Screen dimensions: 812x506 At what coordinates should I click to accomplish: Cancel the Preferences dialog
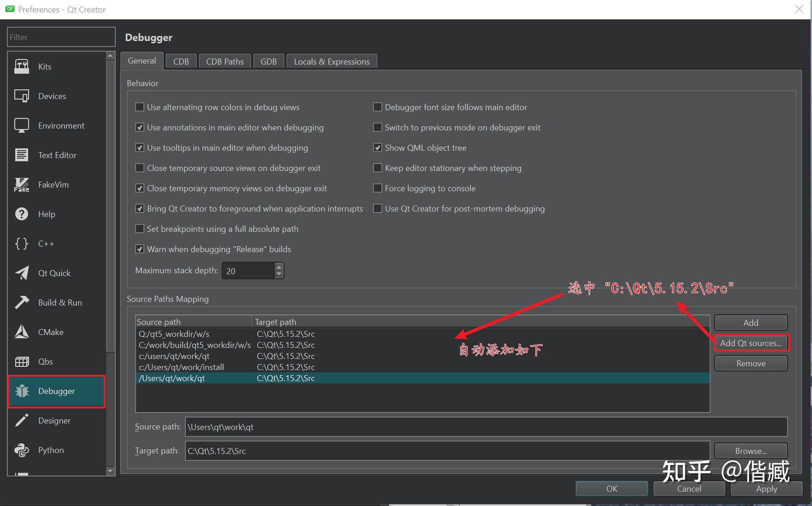pos(689,489)
